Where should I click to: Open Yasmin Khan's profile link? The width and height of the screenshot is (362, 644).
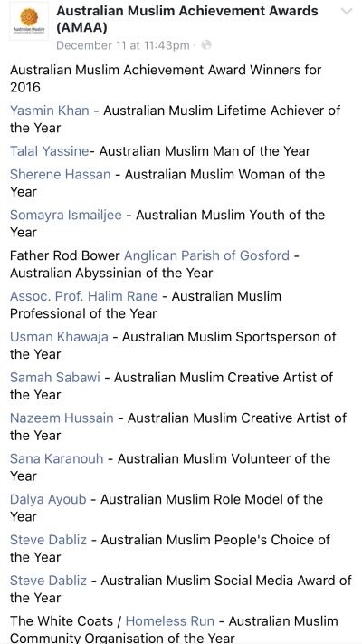point(49,111)
